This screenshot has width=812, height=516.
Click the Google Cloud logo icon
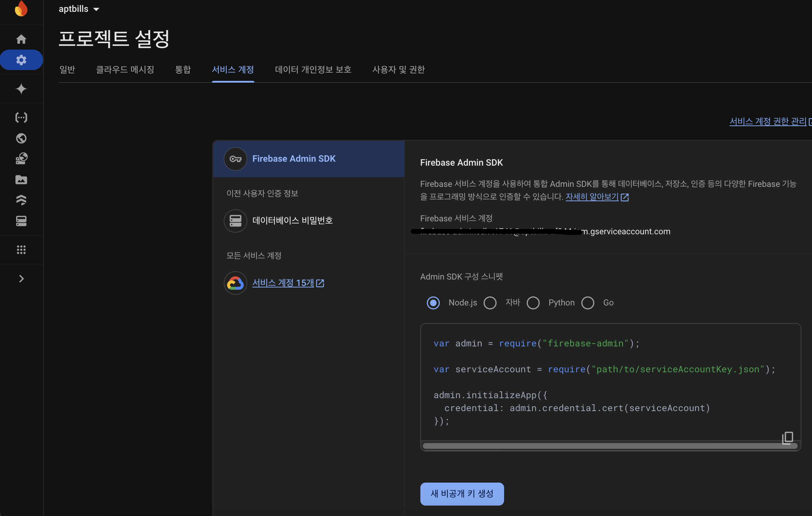[235, 283]
